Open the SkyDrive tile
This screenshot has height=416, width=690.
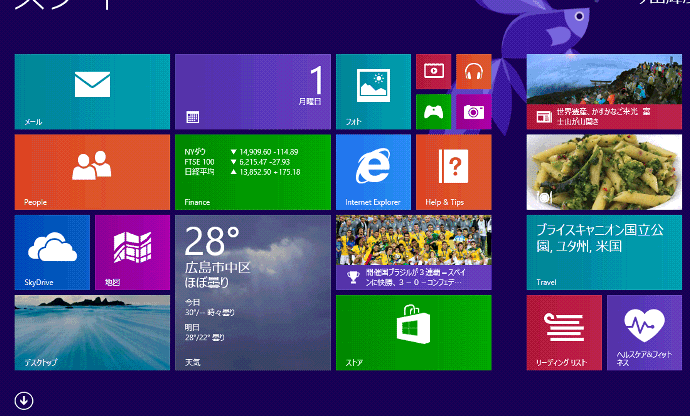52,252
